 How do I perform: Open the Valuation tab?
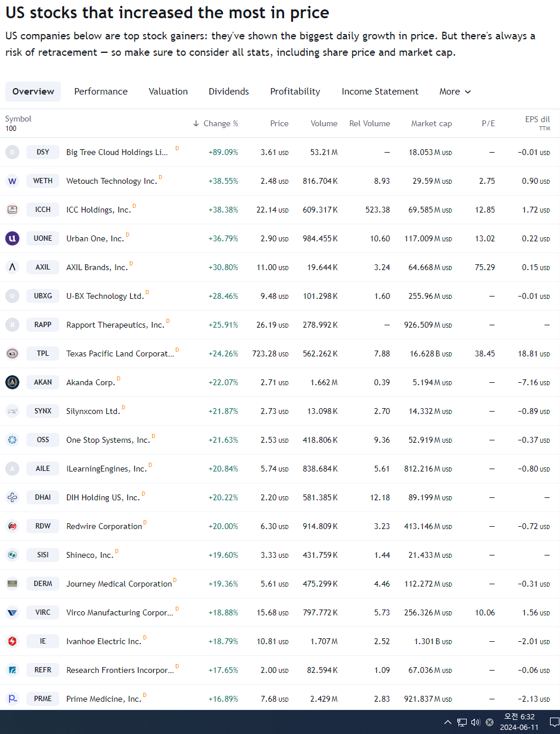[168, 92]
